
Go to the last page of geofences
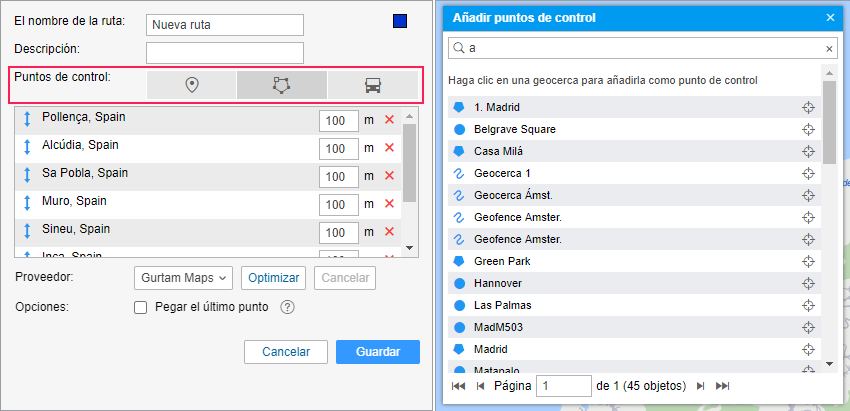tap(723, 386)
